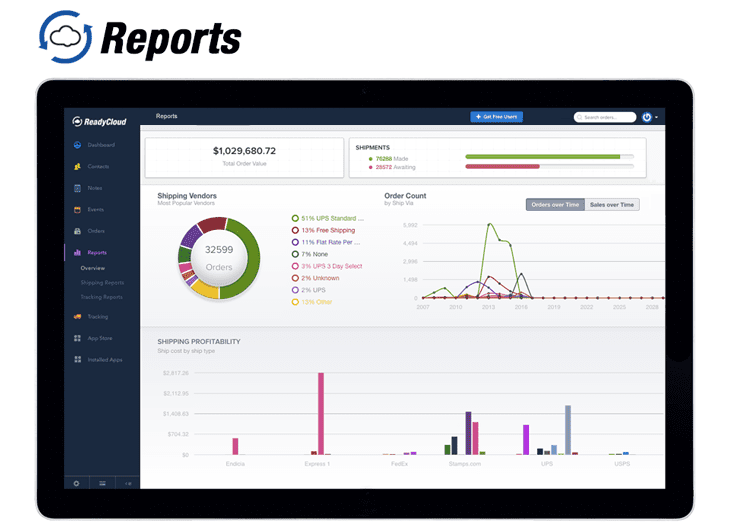
Task: Toggle the 11% Flat Rate Per legend circle
Action: (x=295, y=242)
